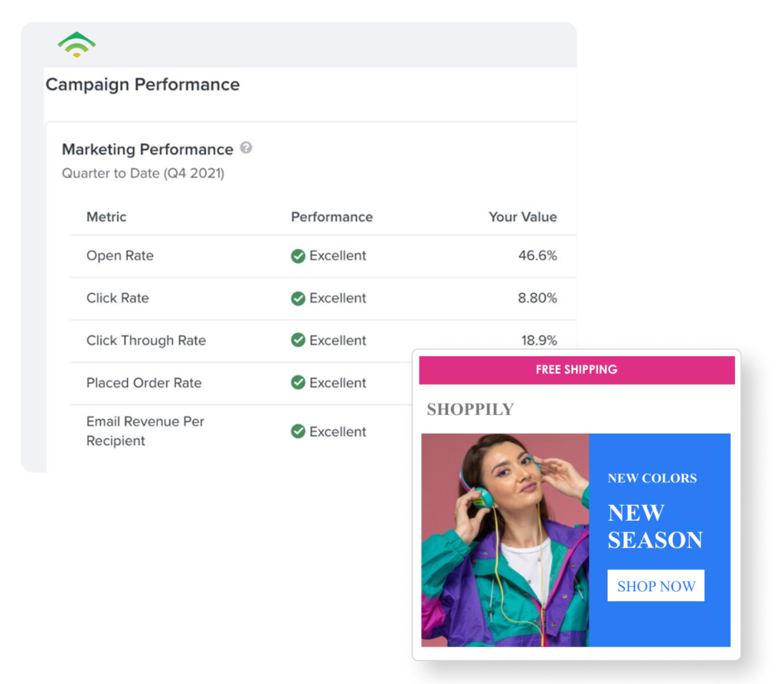Select the Click Rate metric label
The height and width of the screenshot is (684, 784).
click(117, 298)
